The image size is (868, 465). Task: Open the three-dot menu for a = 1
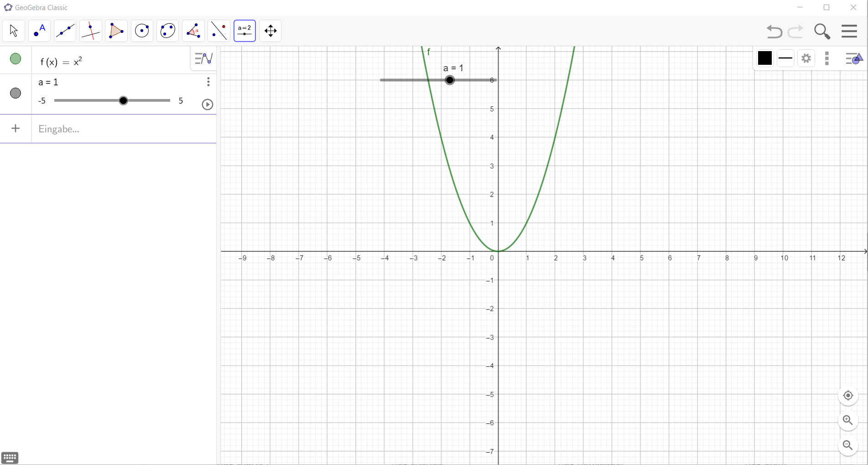[208, 82]
